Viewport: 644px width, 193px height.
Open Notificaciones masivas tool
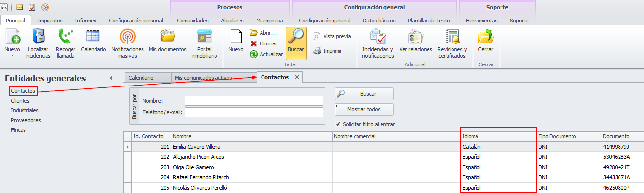tap(127, 44)
